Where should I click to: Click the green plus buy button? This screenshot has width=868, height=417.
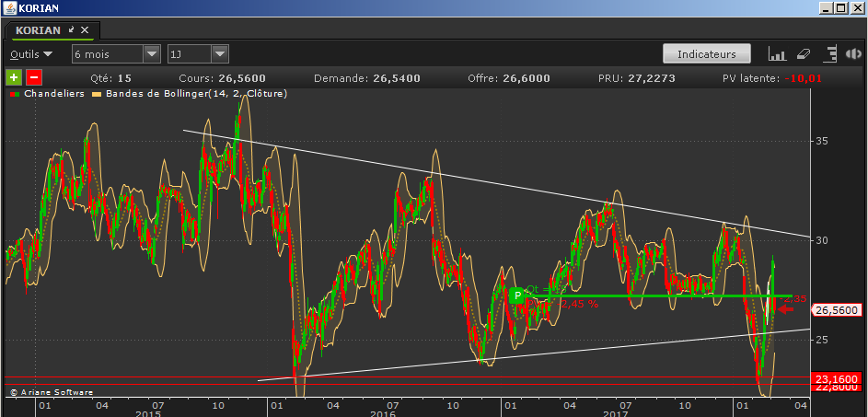pyautogui.click(x=14, y=78)
